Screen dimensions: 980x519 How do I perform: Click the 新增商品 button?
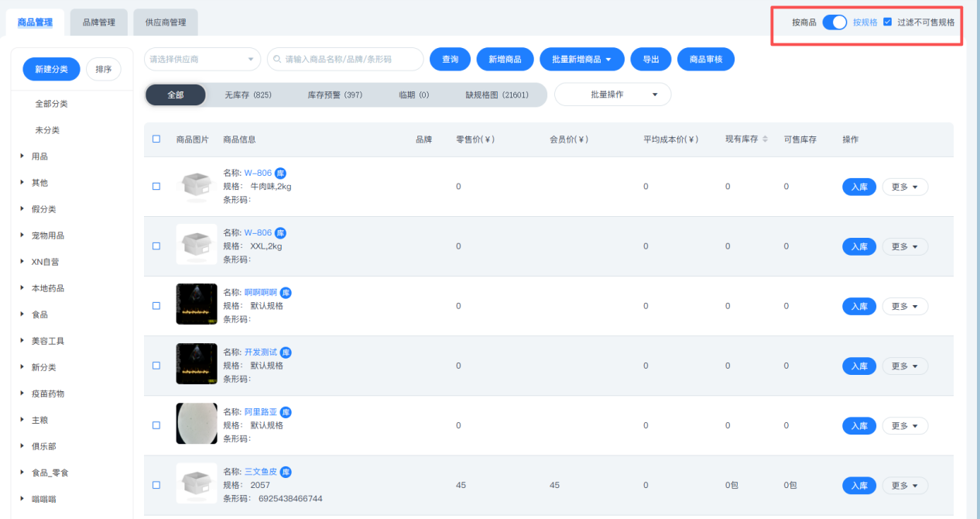click(x=505, y=60)
